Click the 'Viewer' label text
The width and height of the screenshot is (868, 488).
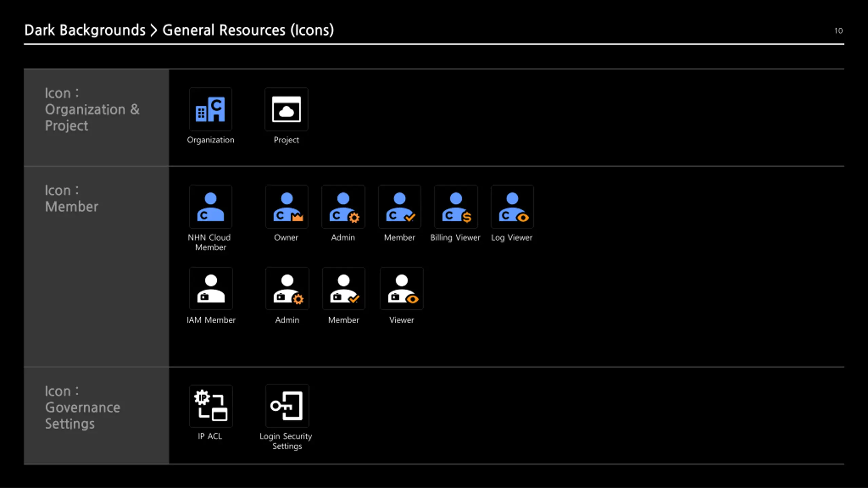tap(401, 320)
